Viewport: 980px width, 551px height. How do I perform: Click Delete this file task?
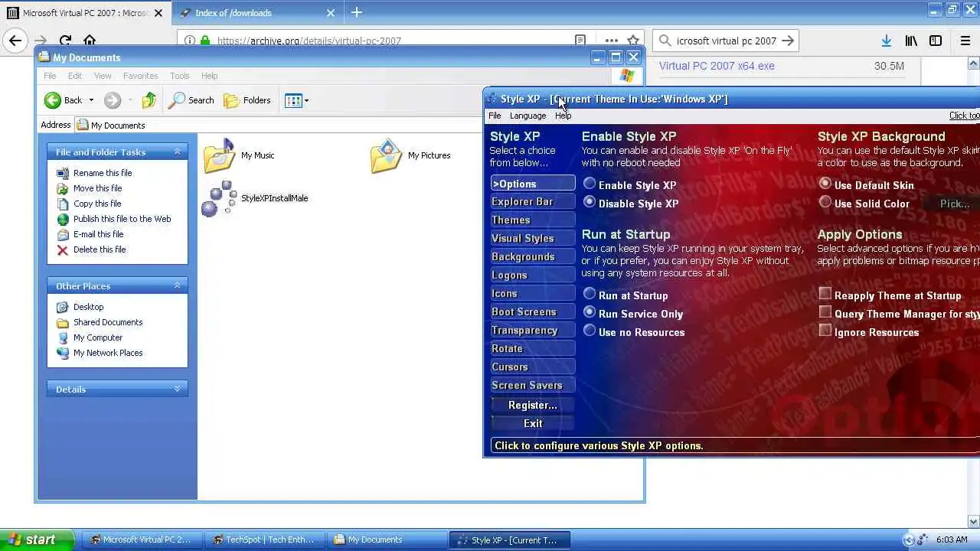[100, 249]
